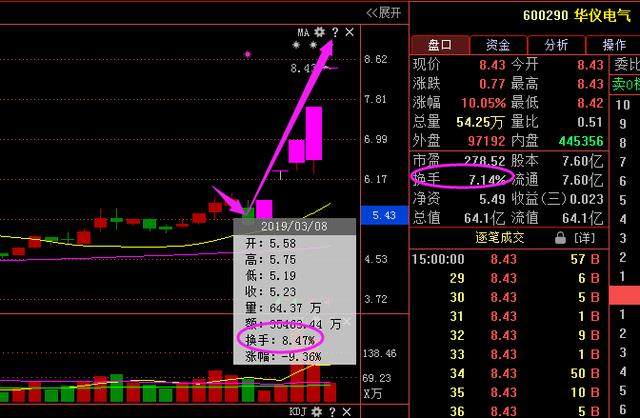Click the KDJ help question mark

[332, 411]
